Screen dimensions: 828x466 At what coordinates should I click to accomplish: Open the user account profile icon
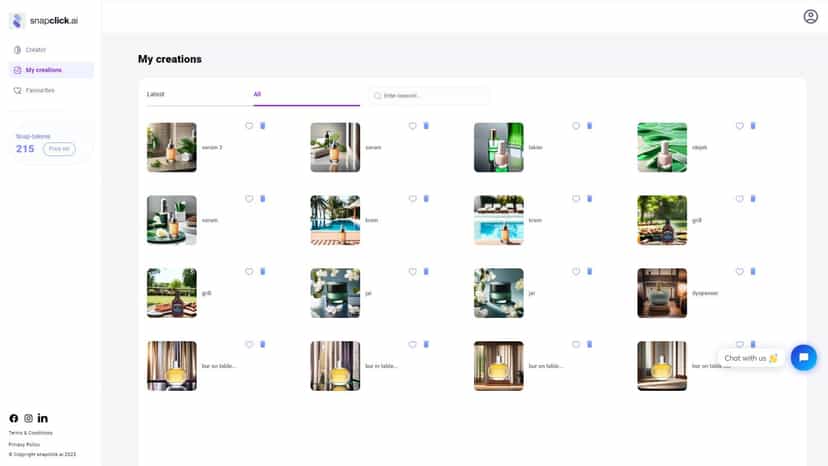811,17
